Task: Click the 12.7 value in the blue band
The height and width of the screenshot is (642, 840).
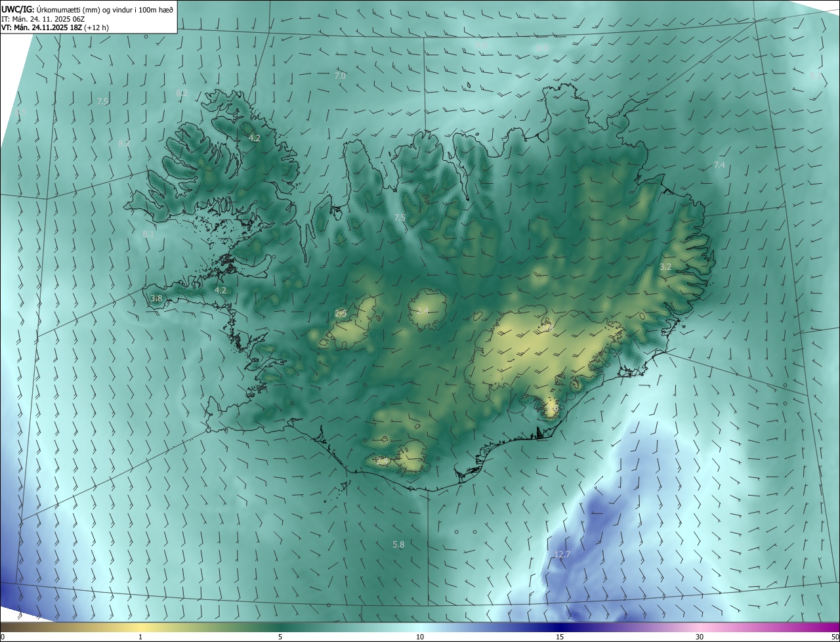Action: click(562, 555)
